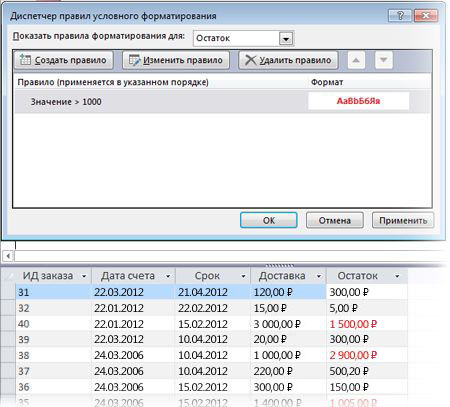This screenshot has height=407, width=450.
Task: Click the Остаток value 500,20 ₽
Action: (x=349, y=371)
